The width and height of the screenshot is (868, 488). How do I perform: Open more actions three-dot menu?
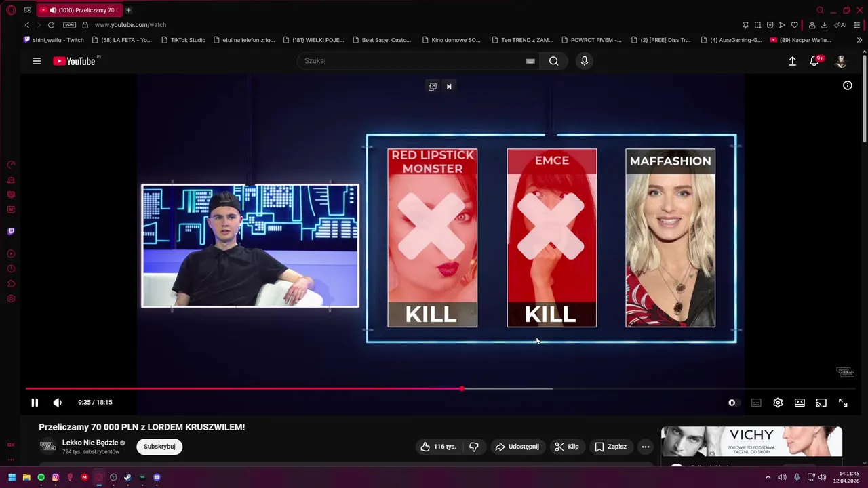tap(646, 447)
